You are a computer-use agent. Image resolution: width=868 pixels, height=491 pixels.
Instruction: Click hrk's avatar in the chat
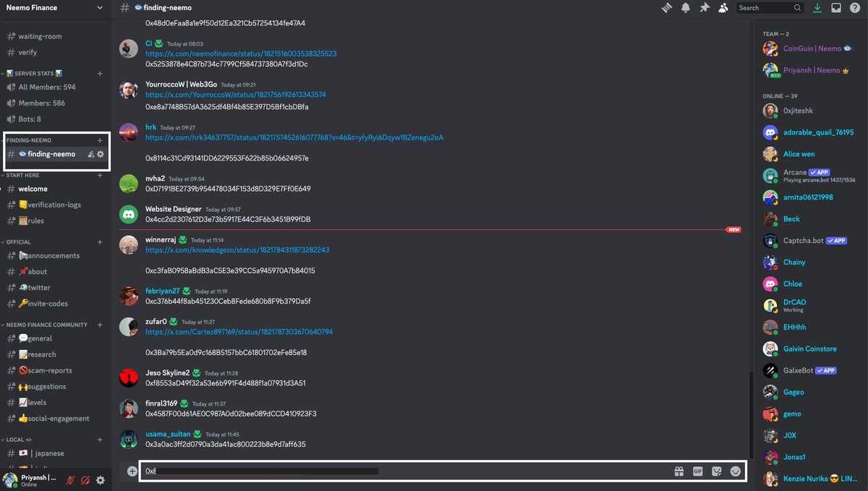(x=128, y=132)
